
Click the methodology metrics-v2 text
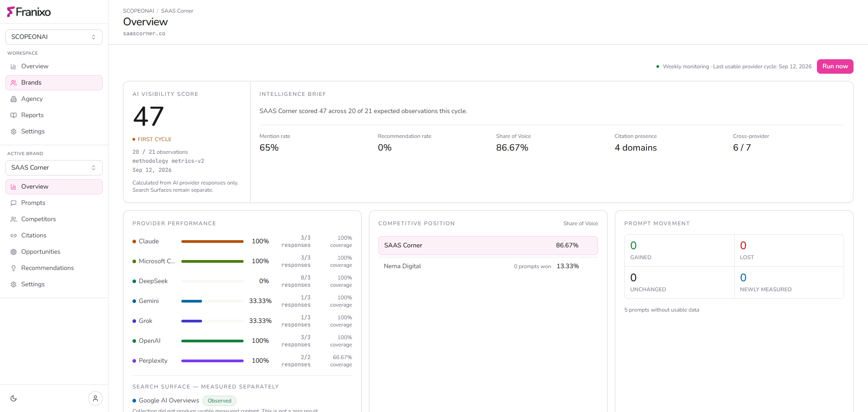168,161
